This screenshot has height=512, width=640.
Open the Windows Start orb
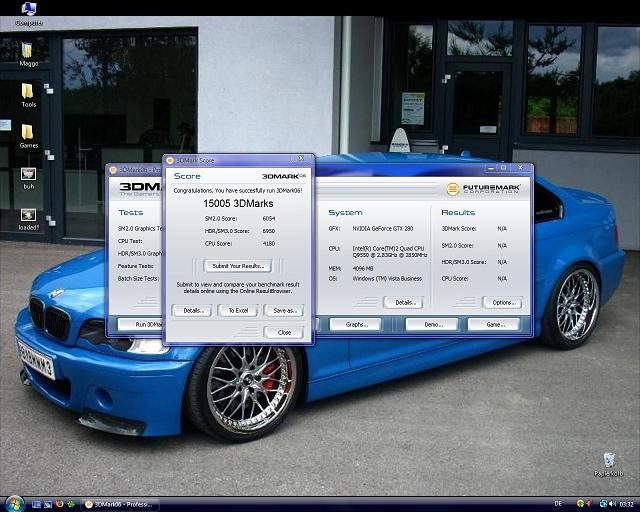(15, 504)
